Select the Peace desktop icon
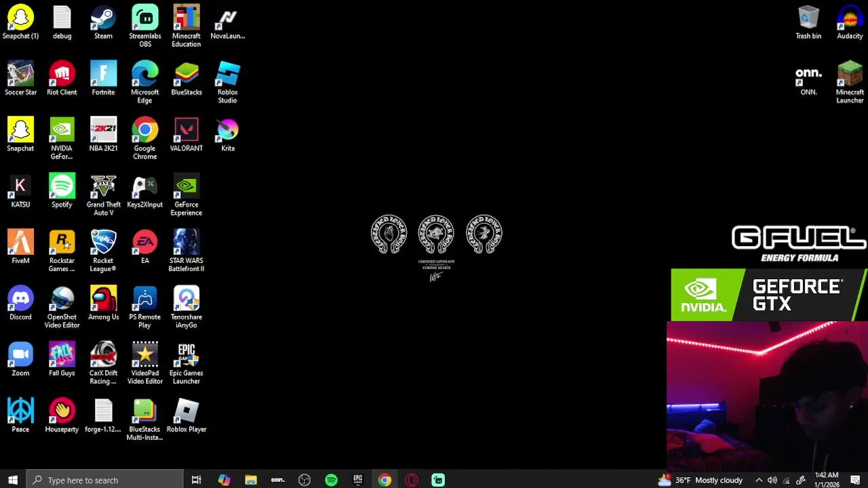Viewport: 868px width, 488px height. 20,416
